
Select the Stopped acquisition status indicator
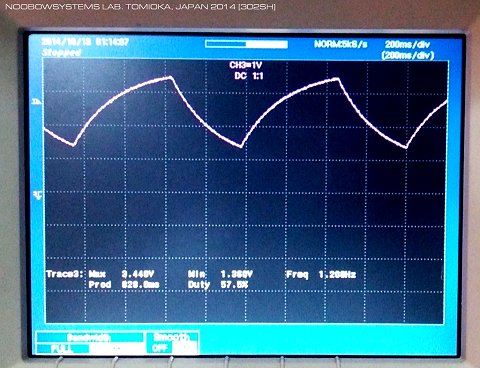62,53
